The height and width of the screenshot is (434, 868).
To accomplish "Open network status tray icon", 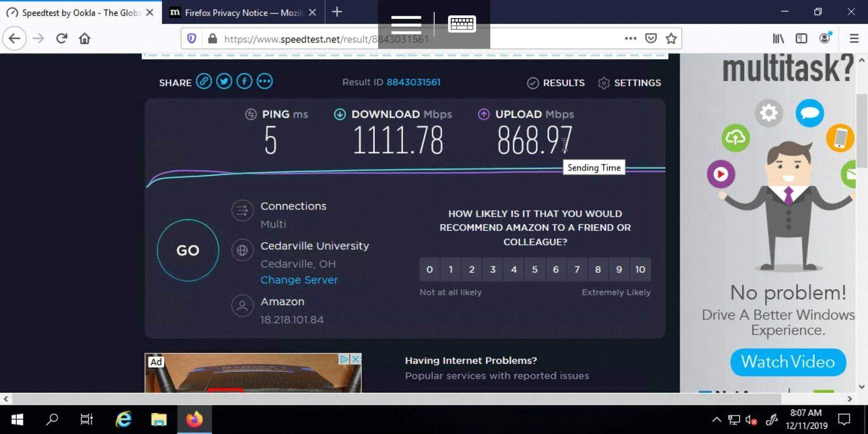I will point(734,420).
